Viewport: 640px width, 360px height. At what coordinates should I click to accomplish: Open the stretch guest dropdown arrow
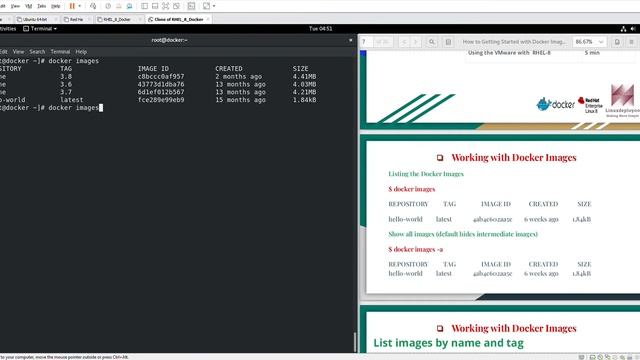coord(214,6)
